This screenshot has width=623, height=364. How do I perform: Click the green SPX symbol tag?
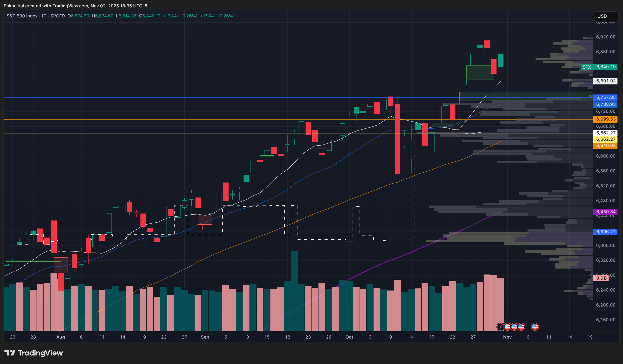point(586,67)
